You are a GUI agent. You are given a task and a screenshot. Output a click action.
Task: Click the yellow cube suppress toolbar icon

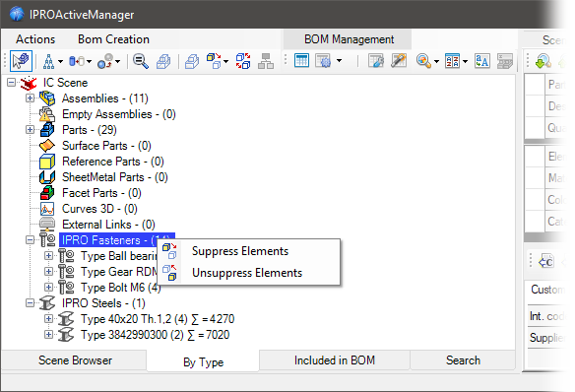(x=214, y=61)
